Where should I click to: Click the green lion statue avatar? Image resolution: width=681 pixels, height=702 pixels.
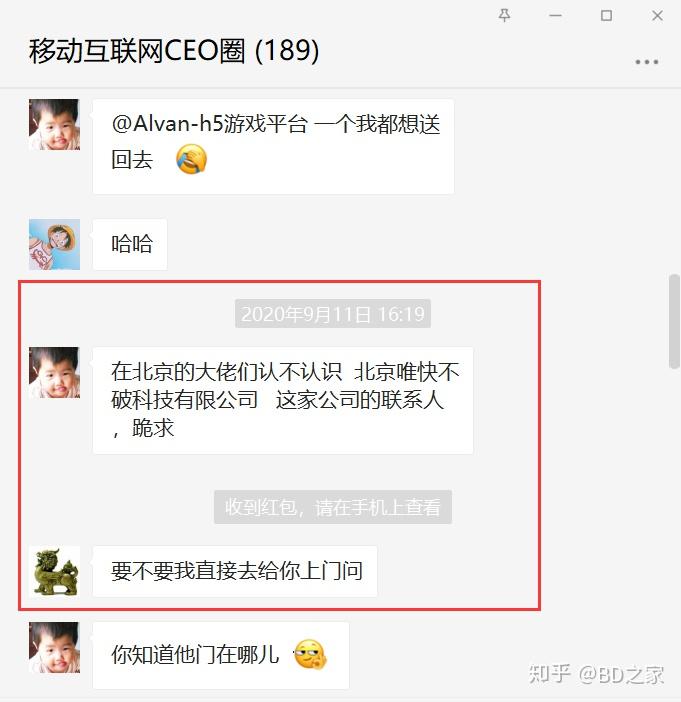tap(54, 571)
